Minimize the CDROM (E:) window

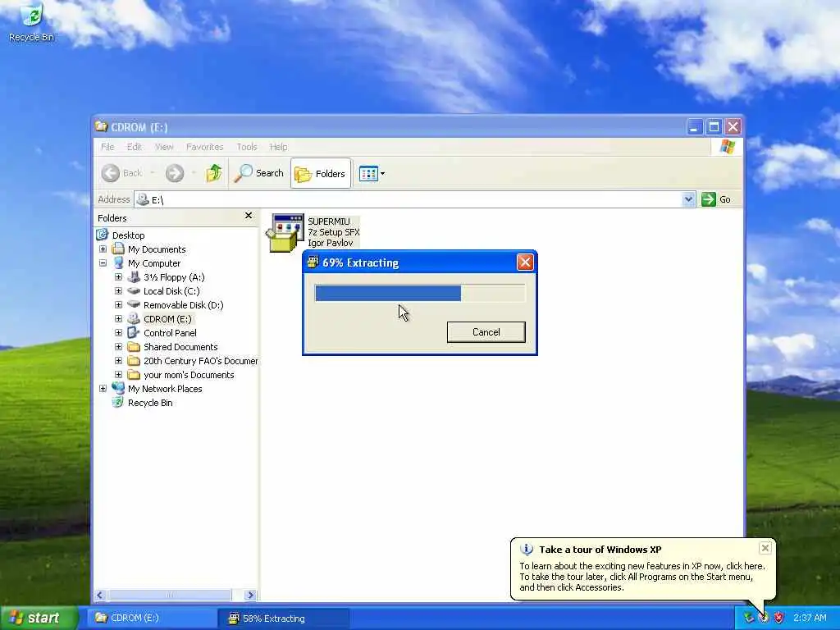coord(694,127)
